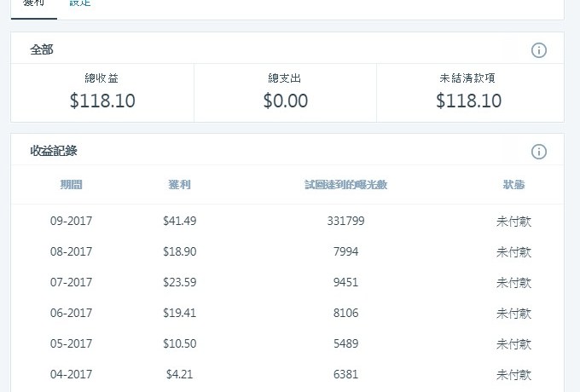Click the $41.49 earnings value
Screen dimensions: 580x392
coord(179,221)
